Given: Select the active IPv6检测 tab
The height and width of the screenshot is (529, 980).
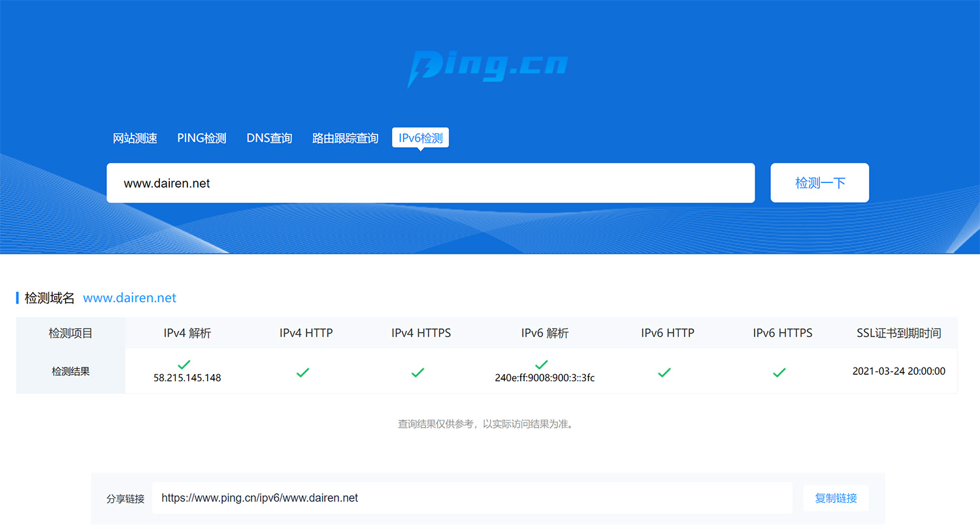Looking at the screenshot, I should pos(420,137).
